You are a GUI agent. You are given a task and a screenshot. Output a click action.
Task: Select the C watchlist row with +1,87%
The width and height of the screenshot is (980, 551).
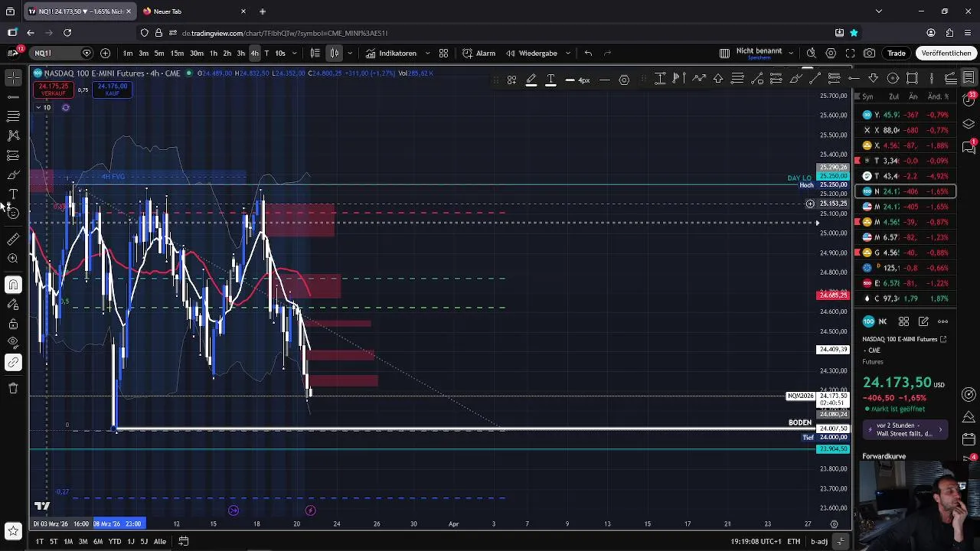905,298
